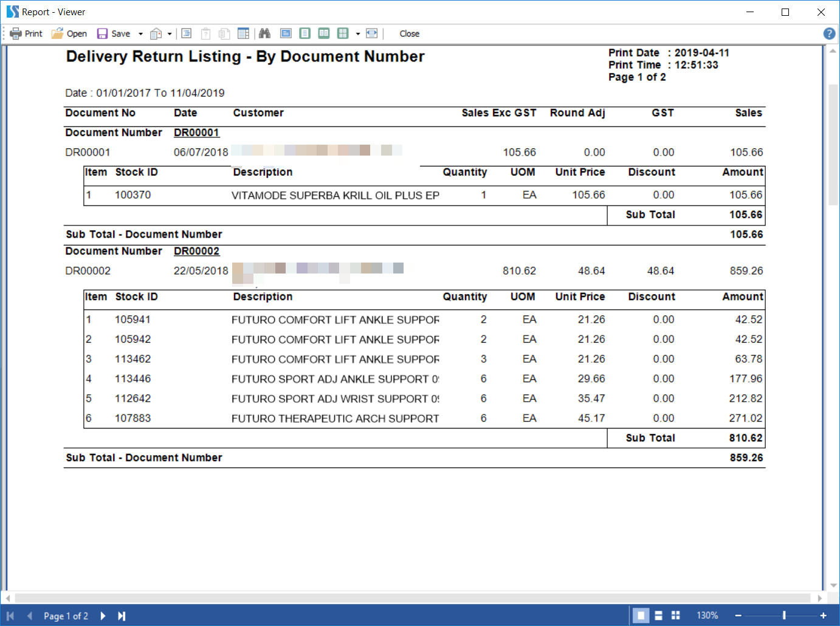Open a saved report file

click(x=69, y=33)
